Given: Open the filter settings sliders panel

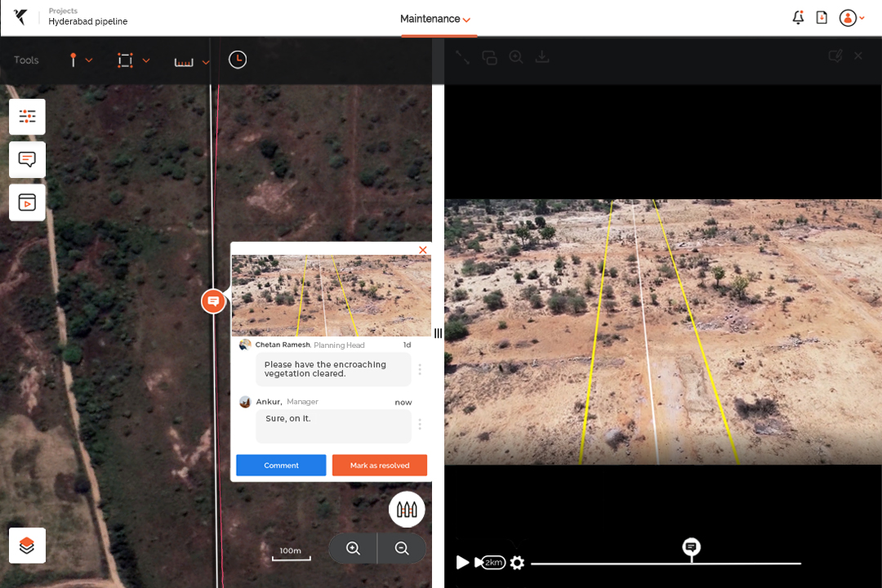Looking at the screenshot, I should pyautogui.click(x=27, y=117).
